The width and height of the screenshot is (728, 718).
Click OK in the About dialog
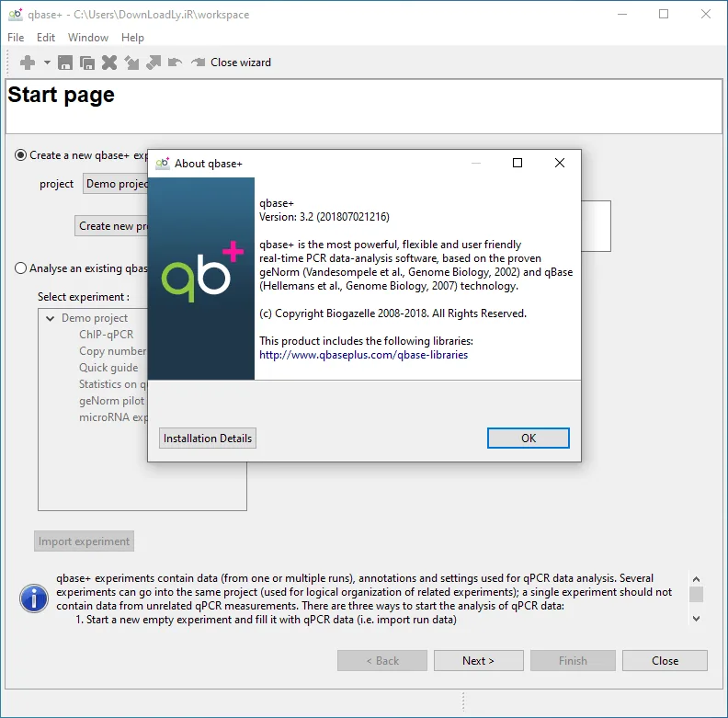click(x=529, y=438)
